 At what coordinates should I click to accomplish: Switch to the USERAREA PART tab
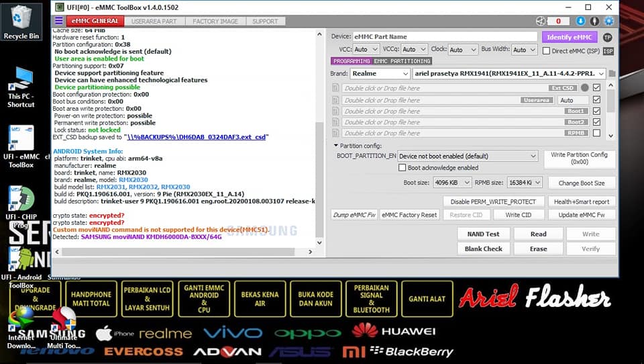(154, 21)
